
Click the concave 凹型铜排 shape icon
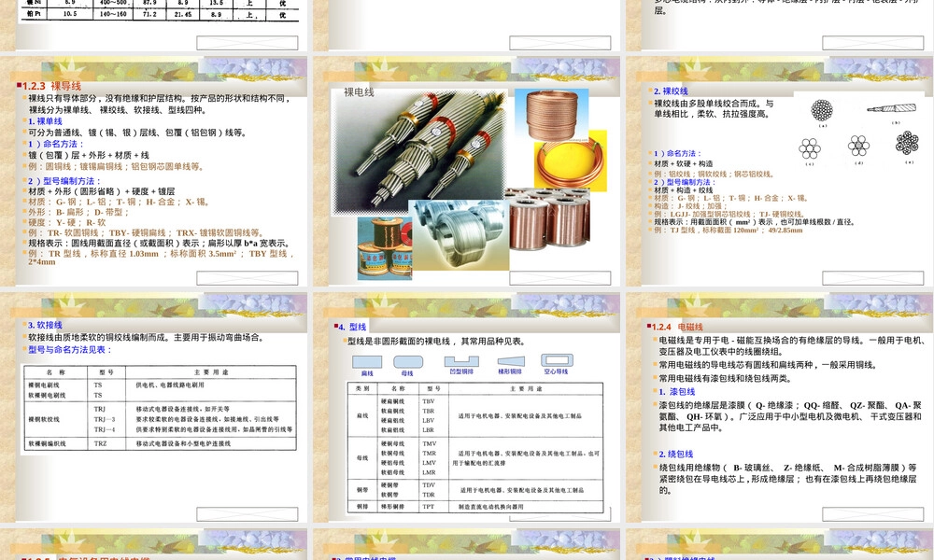pyautogui.click(x=461, y=361)
